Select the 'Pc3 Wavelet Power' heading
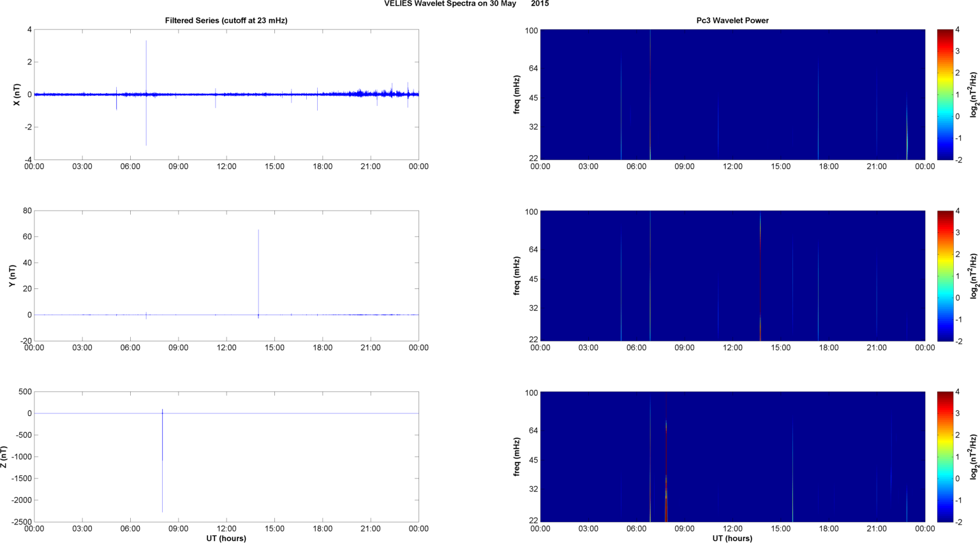Viewport: 980px width, 543px height. (x=732, y=20)
